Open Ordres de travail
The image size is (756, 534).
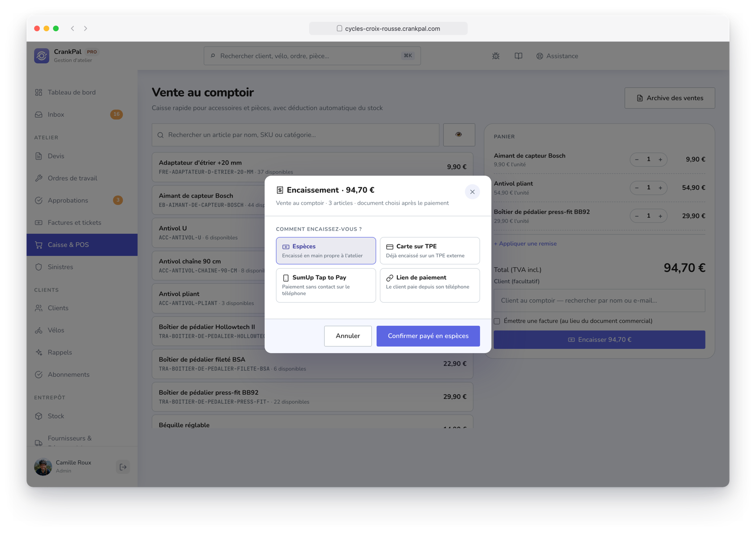(82, 178)
